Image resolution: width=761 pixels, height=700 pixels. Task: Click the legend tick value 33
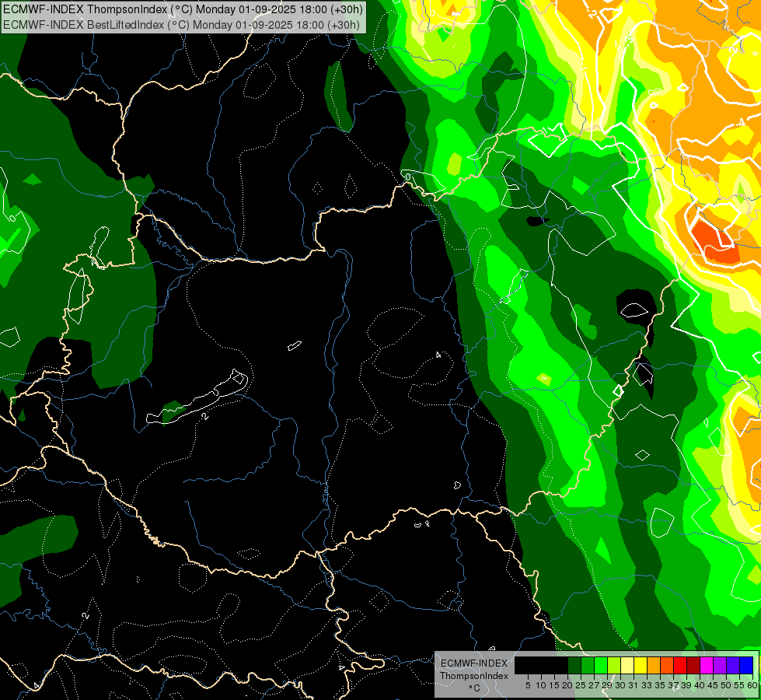click(647, 685)
